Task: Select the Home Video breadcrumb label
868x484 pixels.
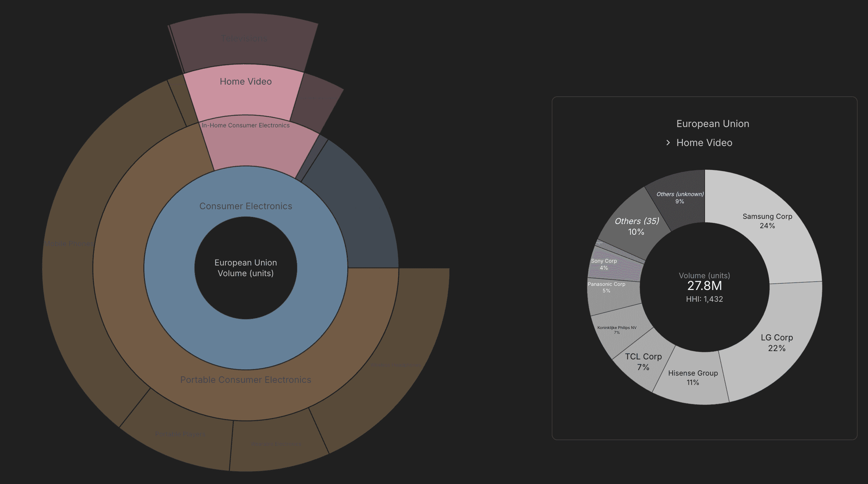Action: 704,143
